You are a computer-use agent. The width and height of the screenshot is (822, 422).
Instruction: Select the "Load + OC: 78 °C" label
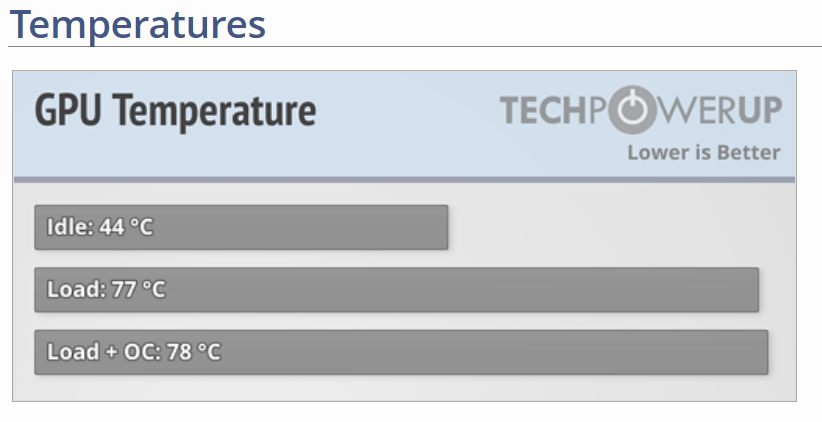point(134,352)
